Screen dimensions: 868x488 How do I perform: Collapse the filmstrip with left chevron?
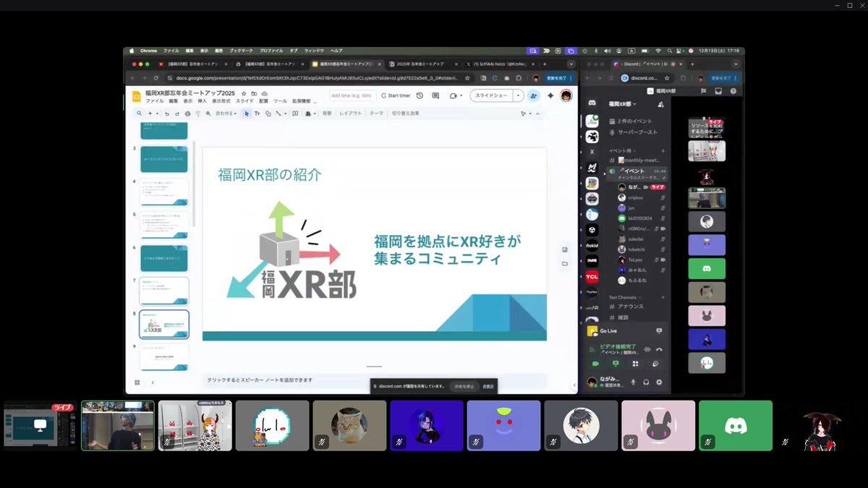click(153, 382)
